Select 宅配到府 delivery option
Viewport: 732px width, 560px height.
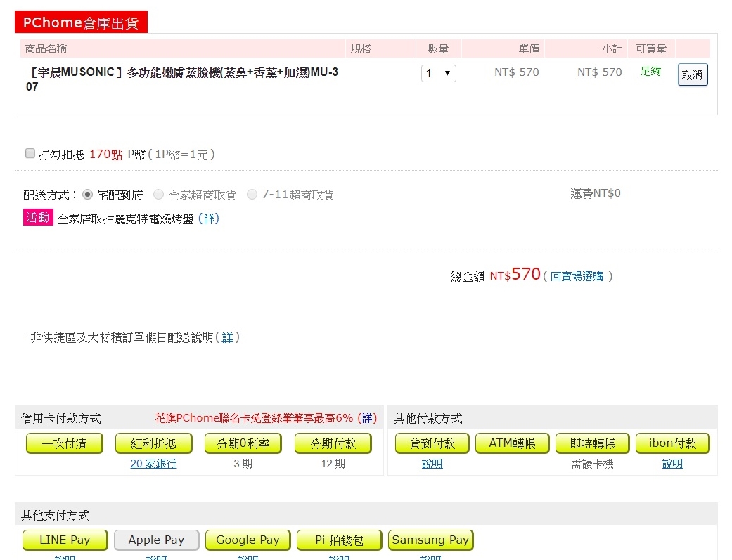87,195
